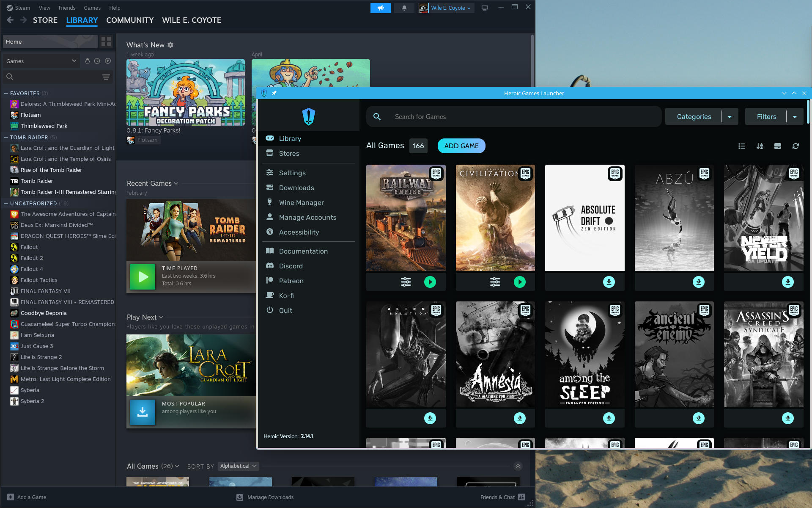This screenshot has width=812, height=508.
Task: Switch to the STORE tab in Steam
Action: (45, 20)
